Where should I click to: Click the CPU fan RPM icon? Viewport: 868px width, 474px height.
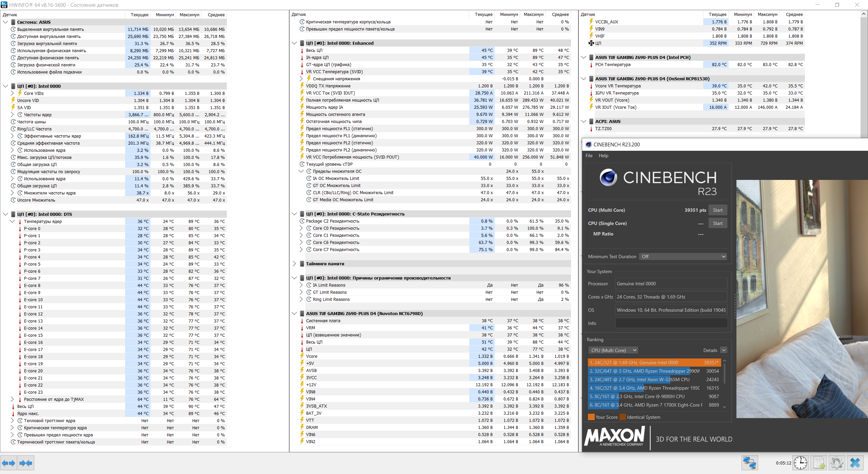tap(591, 43)
